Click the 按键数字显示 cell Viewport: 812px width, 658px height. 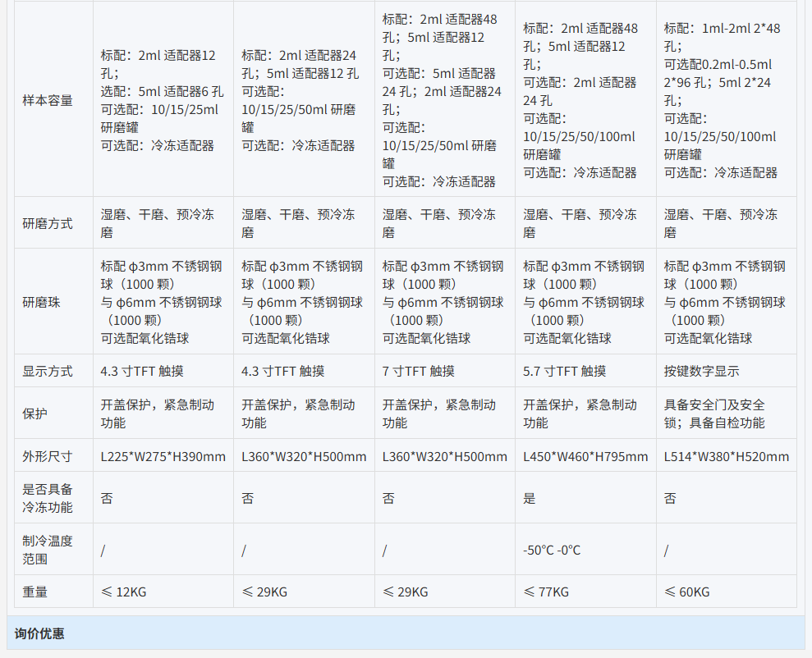point(702,371)
